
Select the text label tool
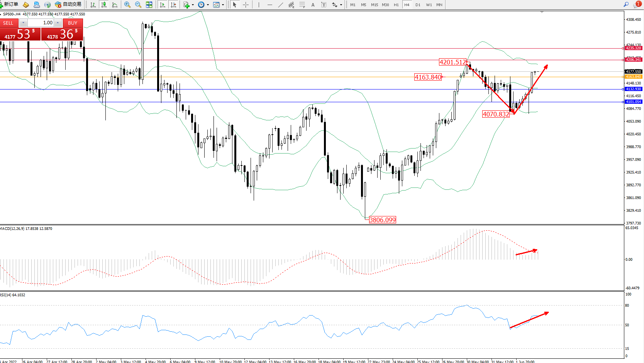[313, 5]
